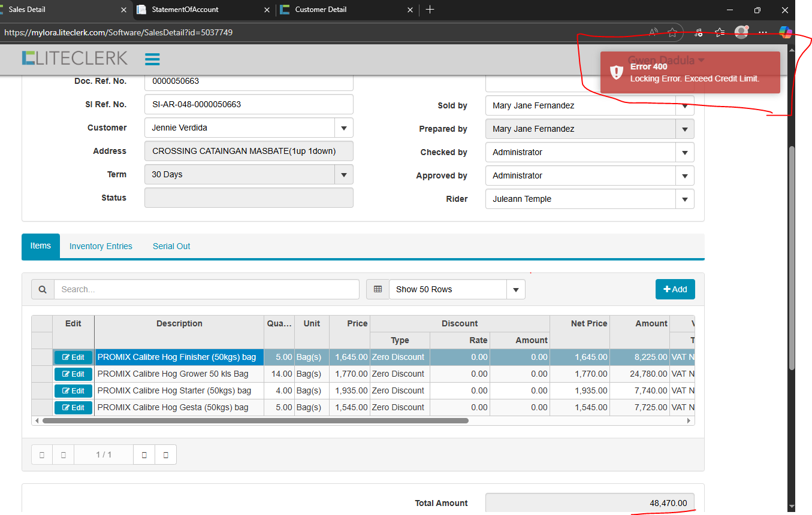
Task: Open the Sold by dropdown
Action: click(x=684, y=106)
